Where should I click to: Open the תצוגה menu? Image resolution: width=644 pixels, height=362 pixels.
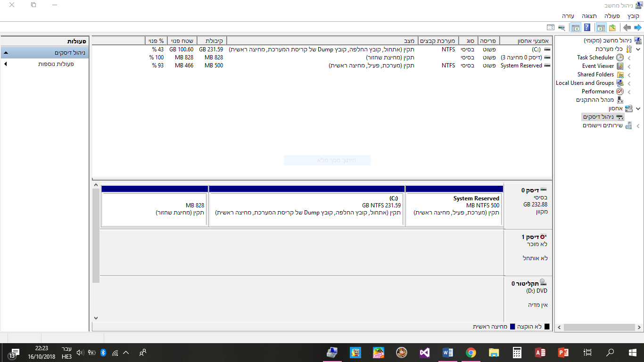(589, 16)
